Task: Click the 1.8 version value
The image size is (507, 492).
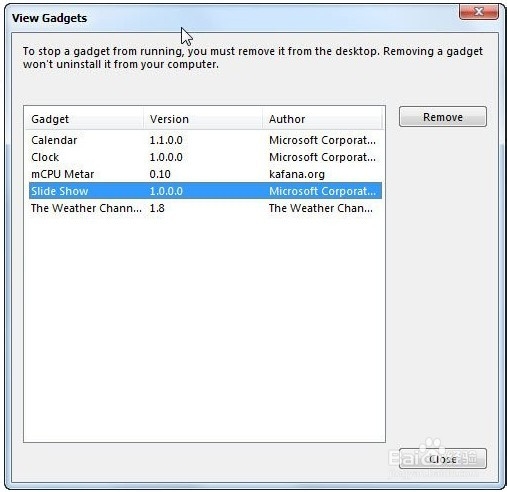Action: (157, 208)
